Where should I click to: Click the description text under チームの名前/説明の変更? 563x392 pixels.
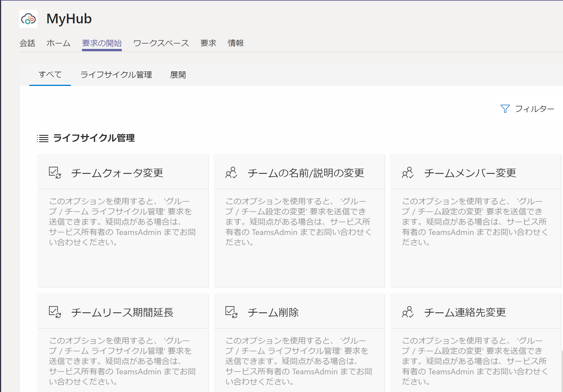[299, 222]
